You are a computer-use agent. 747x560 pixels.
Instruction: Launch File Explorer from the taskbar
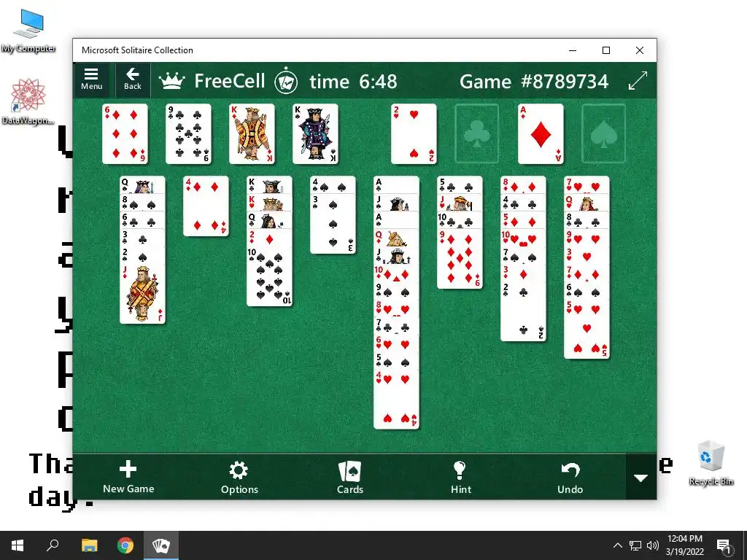89,545
